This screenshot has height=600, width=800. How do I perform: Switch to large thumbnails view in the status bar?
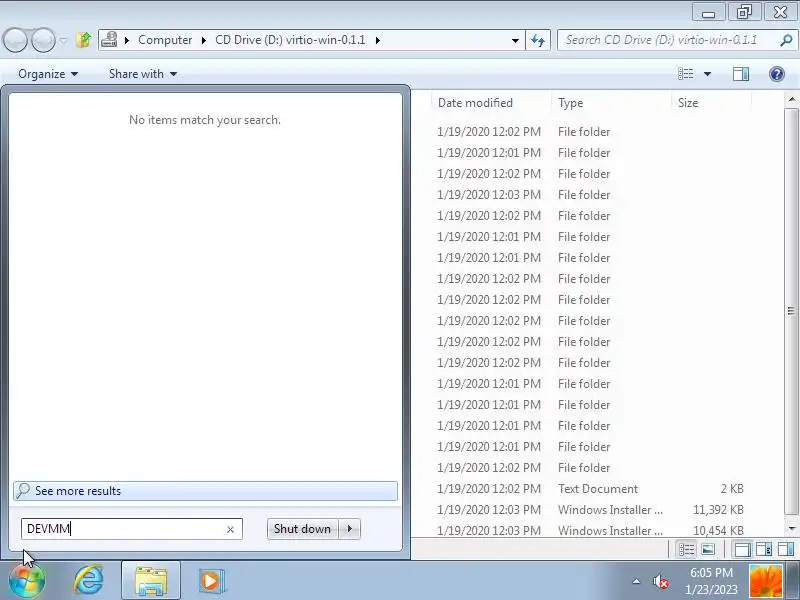tap(708, 549)
